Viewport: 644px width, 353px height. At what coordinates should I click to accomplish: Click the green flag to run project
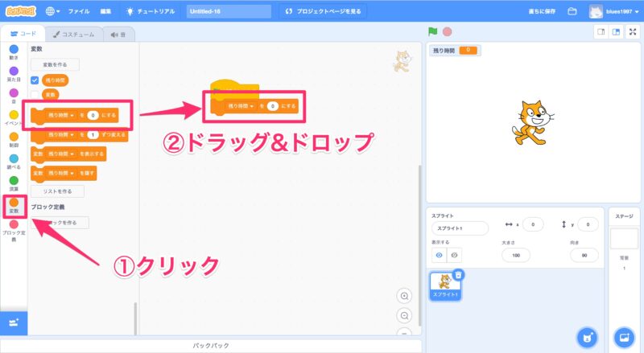[433, 32]
